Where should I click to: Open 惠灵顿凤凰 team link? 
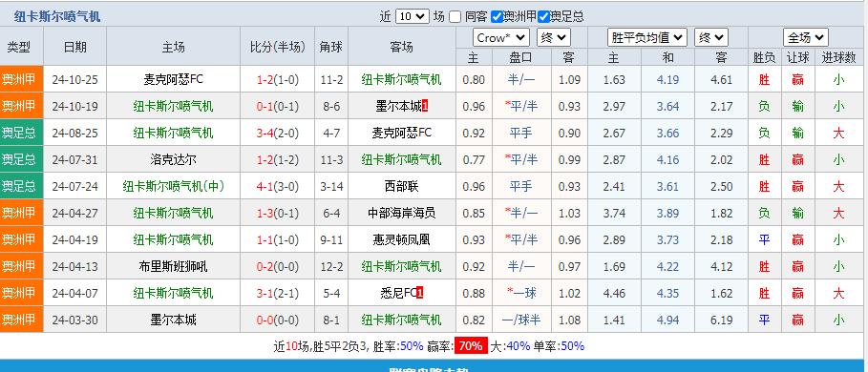(401, 239)
